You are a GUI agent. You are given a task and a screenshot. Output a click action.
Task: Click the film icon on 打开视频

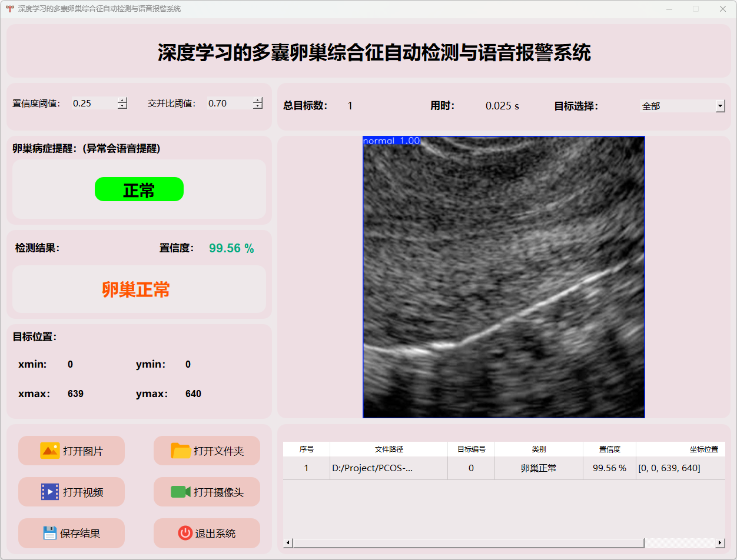point(50,492)
